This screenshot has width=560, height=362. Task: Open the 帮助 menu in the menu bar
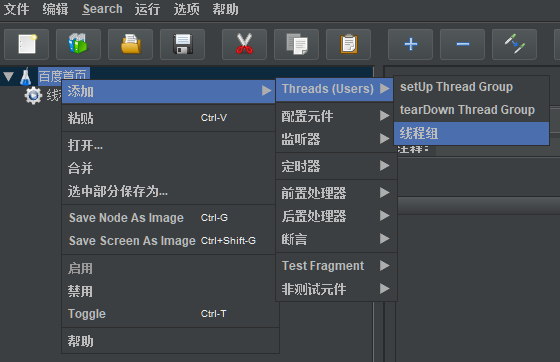(225, 9)
